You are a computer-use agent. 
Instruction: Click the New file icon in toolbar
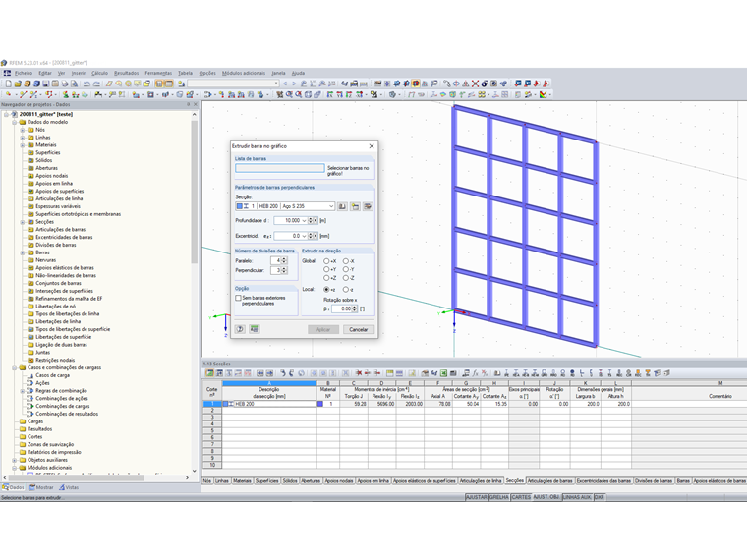(9, 84)
